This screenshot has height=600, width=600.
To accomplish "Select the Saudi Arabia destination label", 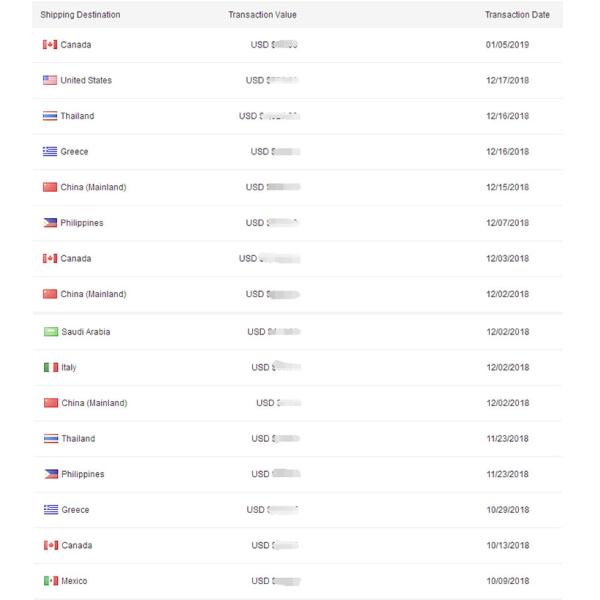I will click(x=86, y=332).
